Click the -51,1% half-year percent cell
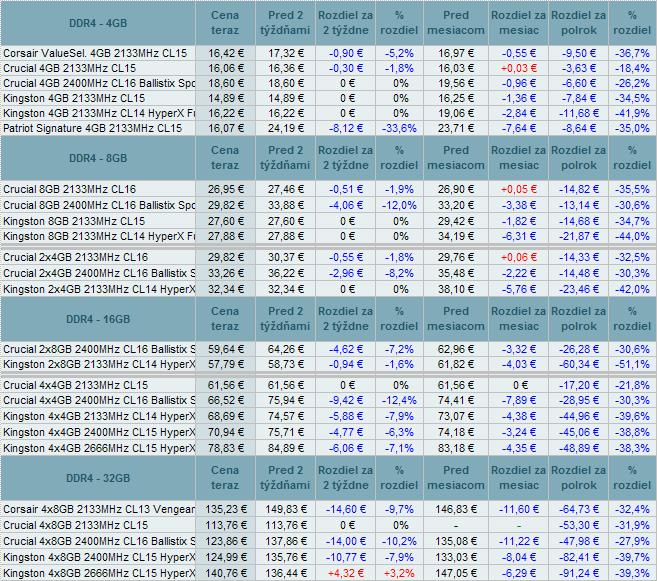Image resolution: width=657 pixels, height=581 pixels. (632, 364)
